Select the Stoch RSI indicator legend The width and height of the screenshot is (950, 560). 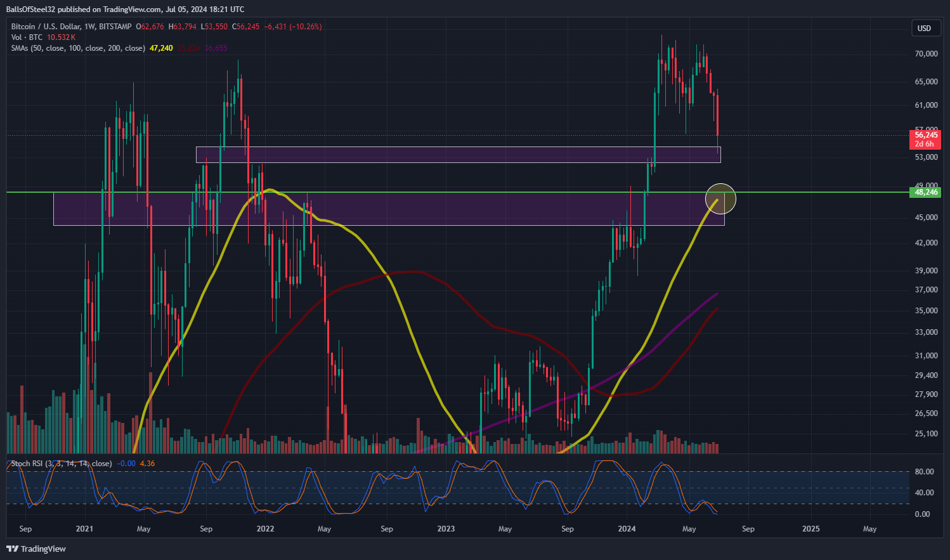click(62, 464)
